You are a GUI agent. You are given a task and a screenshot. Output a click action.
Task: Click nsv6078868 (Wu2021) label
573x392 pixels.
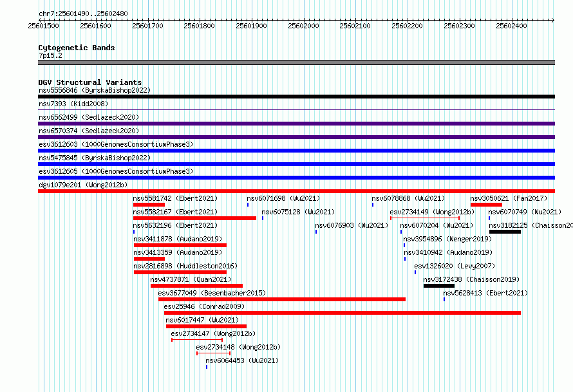click(408, 198)
